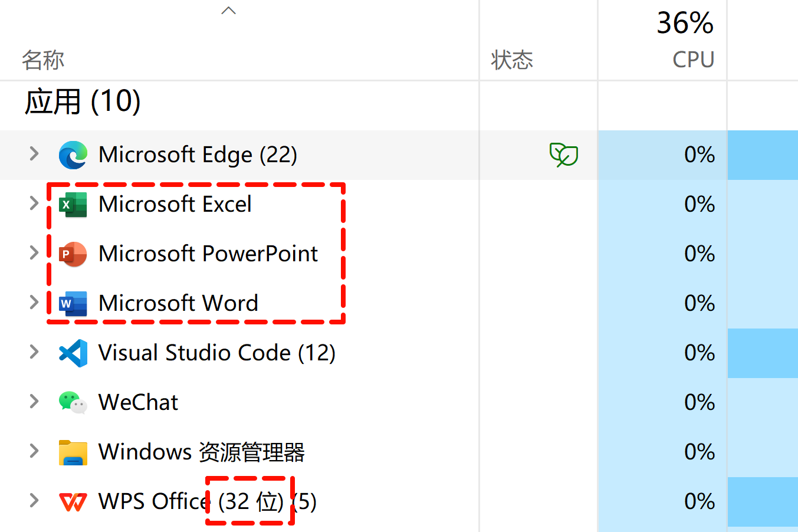Screen dimensions: 798x532
Task: Click the 0% CPU cell for Microsoft Edge
Action: click(700, 155)
